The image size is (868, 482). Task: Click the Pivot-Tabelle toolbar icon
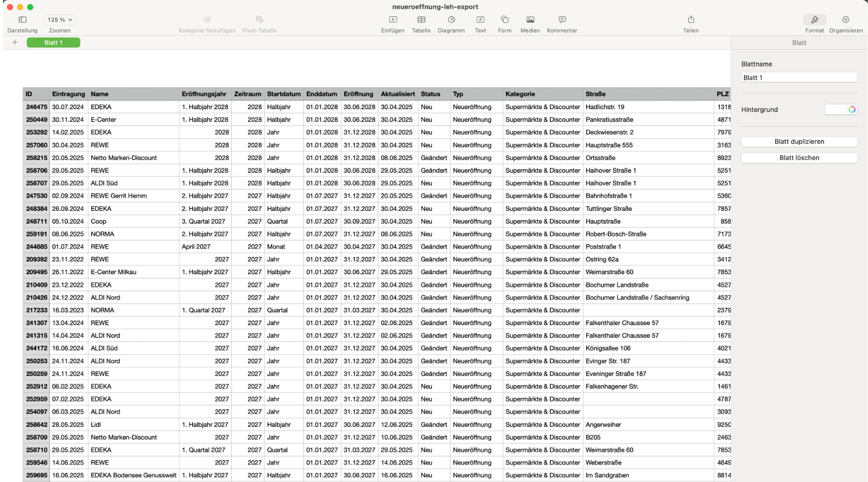click(x=259, y=19)
